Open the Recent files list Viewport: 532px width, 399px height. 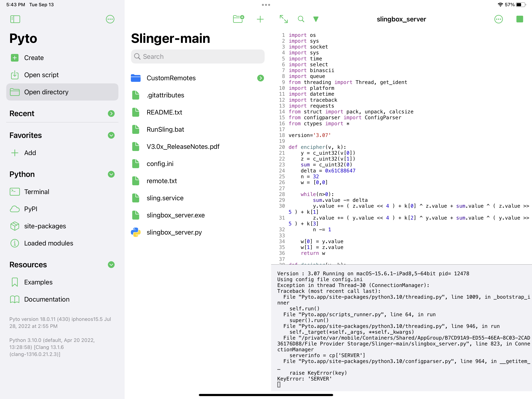tap(111, 114)
